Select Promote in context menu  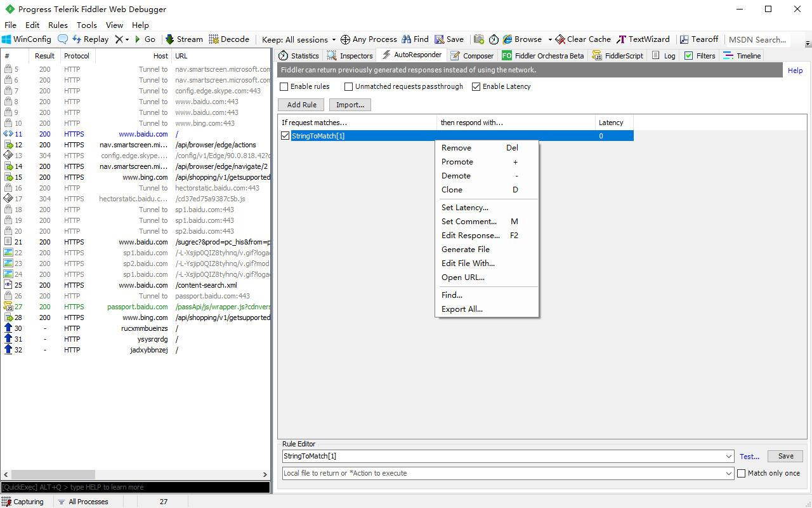487,162
